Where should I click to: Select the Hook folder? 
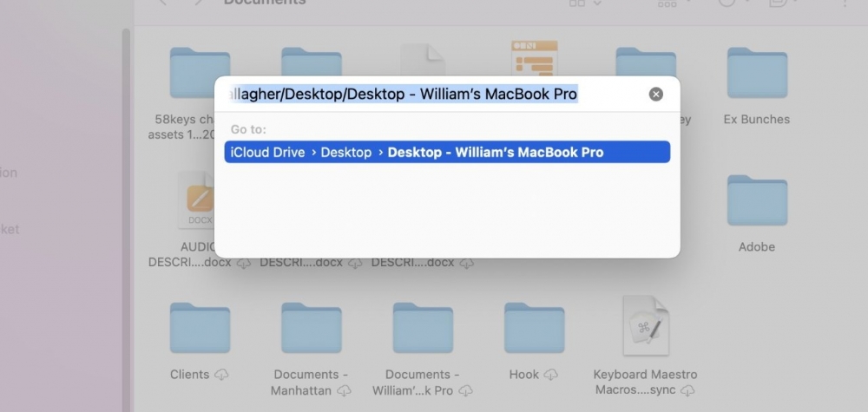coord(534,329)
